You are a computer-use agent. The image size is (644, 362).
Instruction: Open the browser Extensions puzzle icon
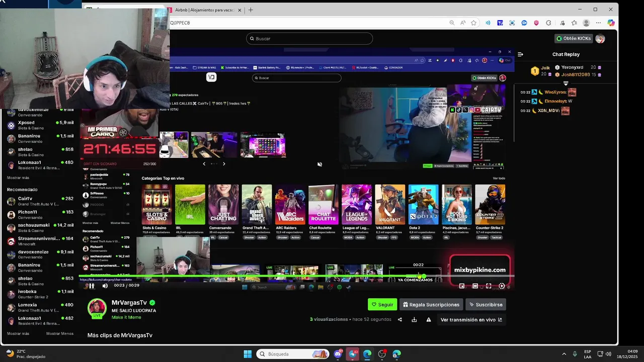(548, 23)
